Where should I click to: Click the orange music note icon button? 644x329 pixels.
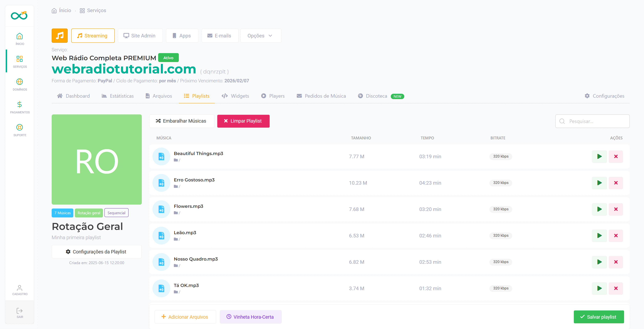(59, 35)
